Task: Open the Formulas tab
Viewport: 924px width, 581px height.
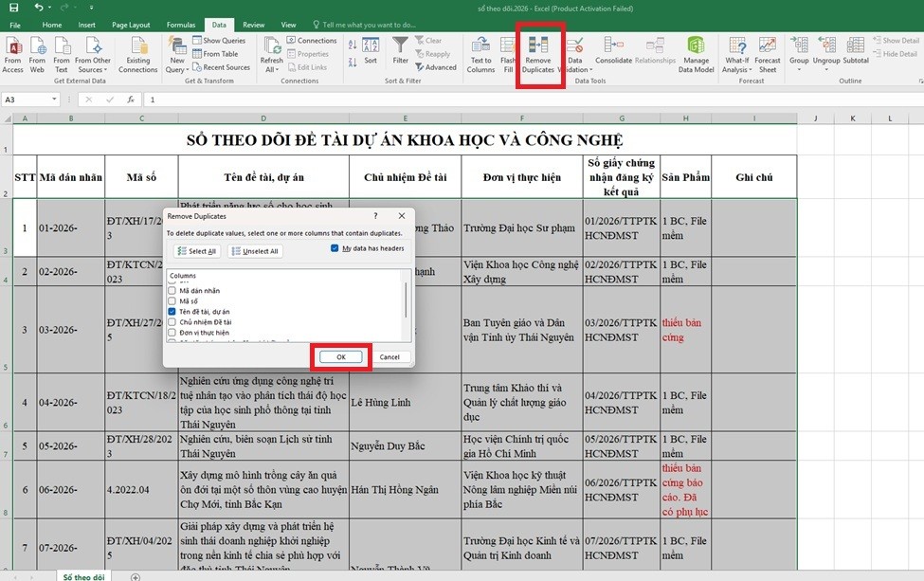Action: (181, 25)
